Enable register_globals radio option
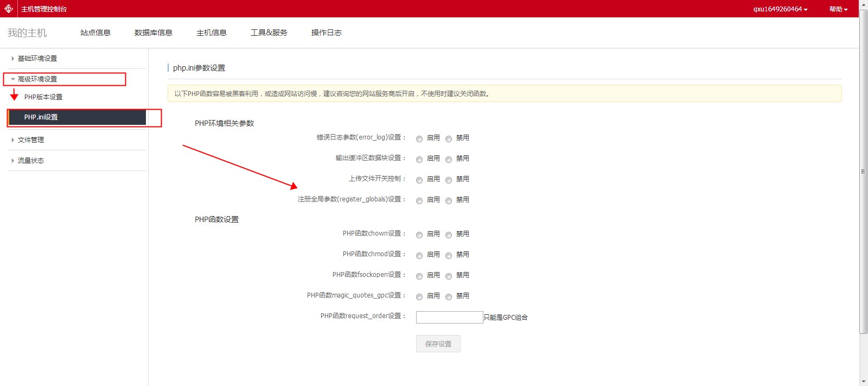This screenshot has height=386, width=868. click(419, 201)
